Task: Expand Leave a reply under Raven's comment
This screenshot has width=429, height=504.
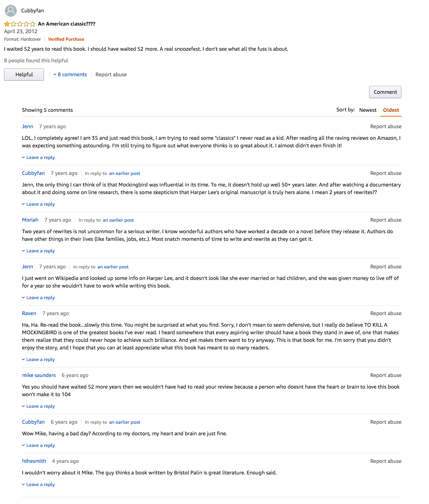Action: (38, 359)
